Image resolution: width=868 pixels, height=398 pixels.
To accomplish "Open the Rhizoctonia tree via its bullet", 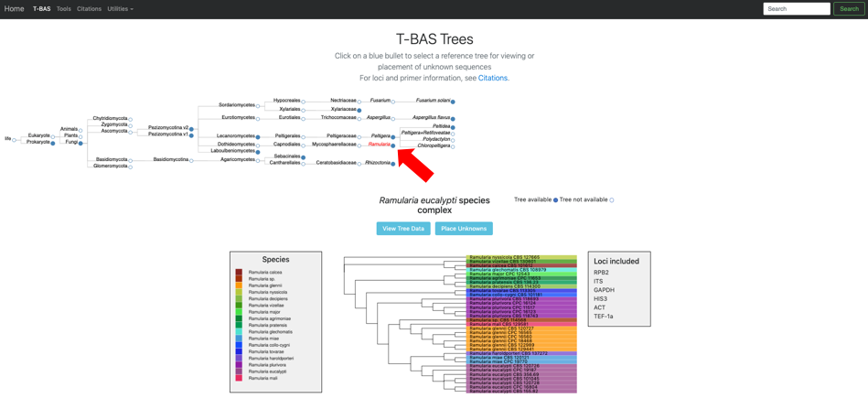I will [393, 164].
